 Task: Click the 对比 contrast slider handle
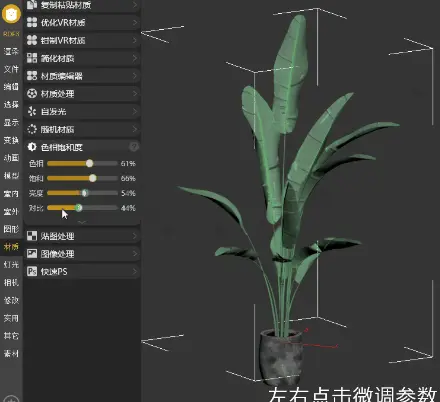[78, 208]
